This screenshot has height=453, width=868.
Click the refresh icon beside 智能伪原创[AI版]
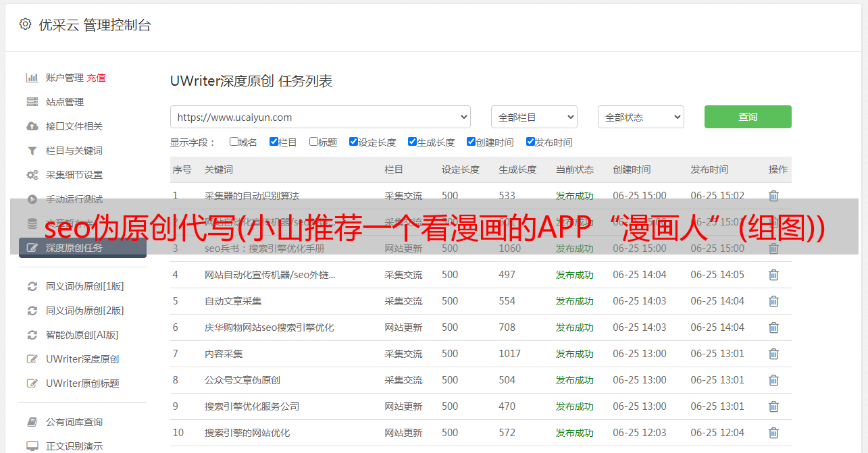point(32,335)
